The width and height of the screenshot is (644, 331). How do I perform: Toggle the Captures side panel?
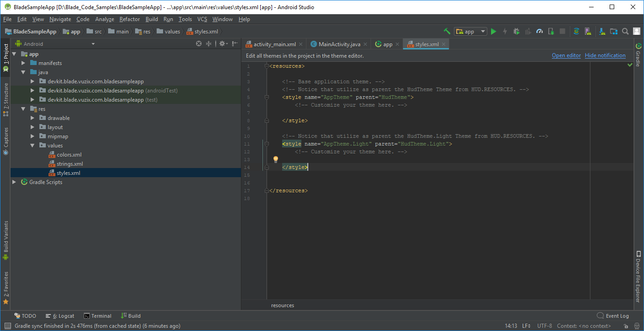(5, 141)
